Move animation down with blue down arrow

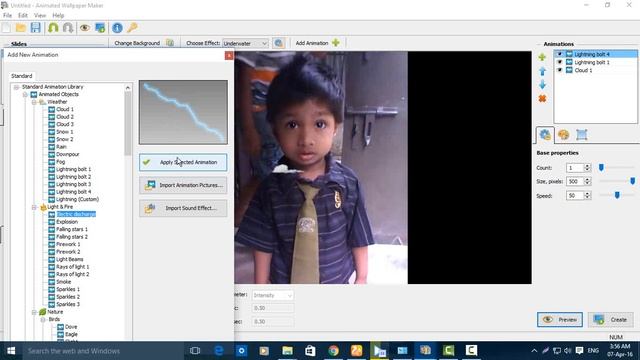pos(542,85)
